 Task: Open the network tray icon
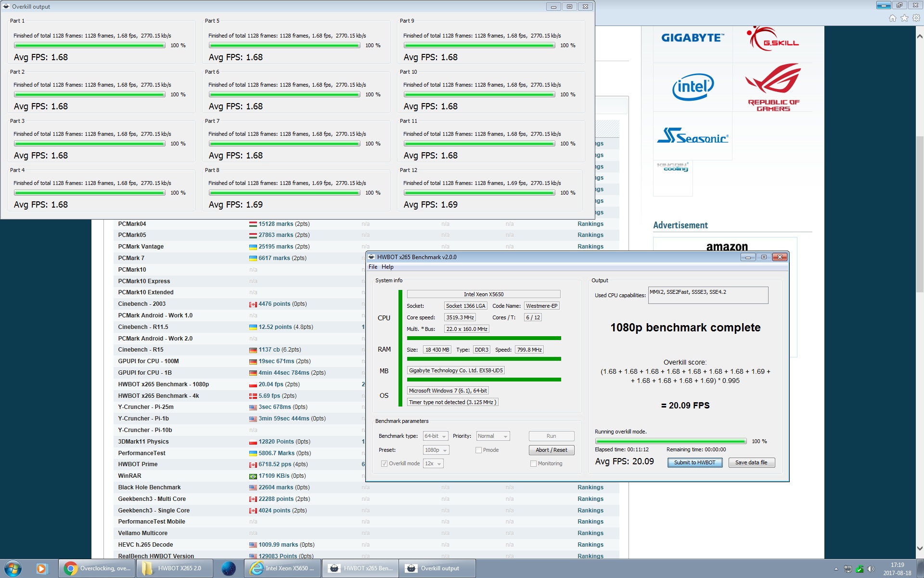[848, 569]
